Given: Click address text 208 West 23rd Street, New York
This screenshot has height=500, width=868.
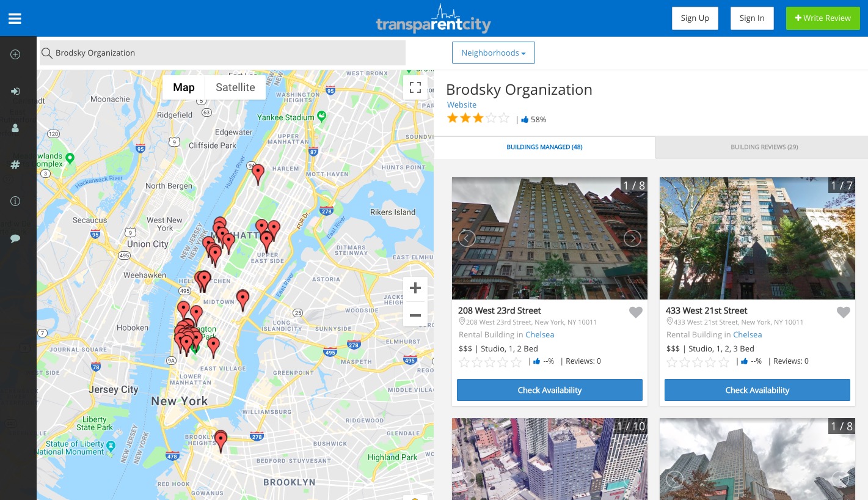Looking at the screenshot, I should (x=531, y=322).
